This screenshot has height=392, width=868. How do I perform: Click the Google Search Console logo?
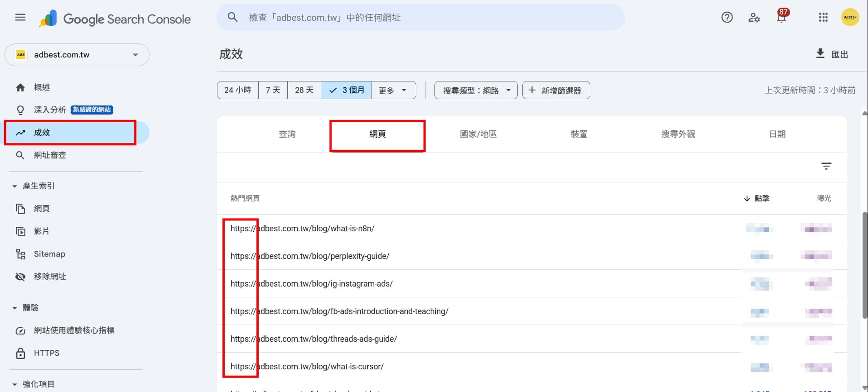pos(115,19)
